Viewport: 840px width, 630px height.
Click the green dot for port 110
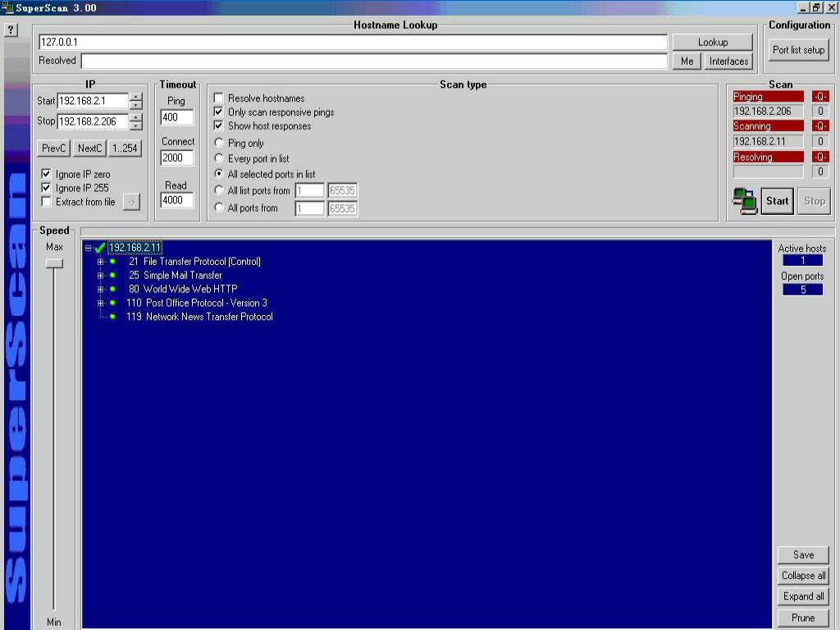112,303
